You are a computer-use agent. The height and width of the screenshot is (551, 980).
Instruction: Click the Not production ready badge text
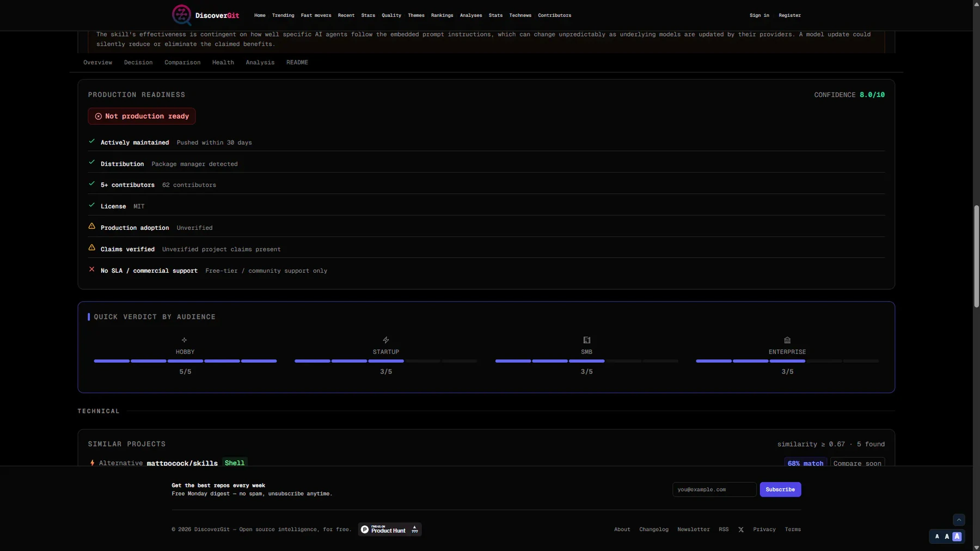147,116
